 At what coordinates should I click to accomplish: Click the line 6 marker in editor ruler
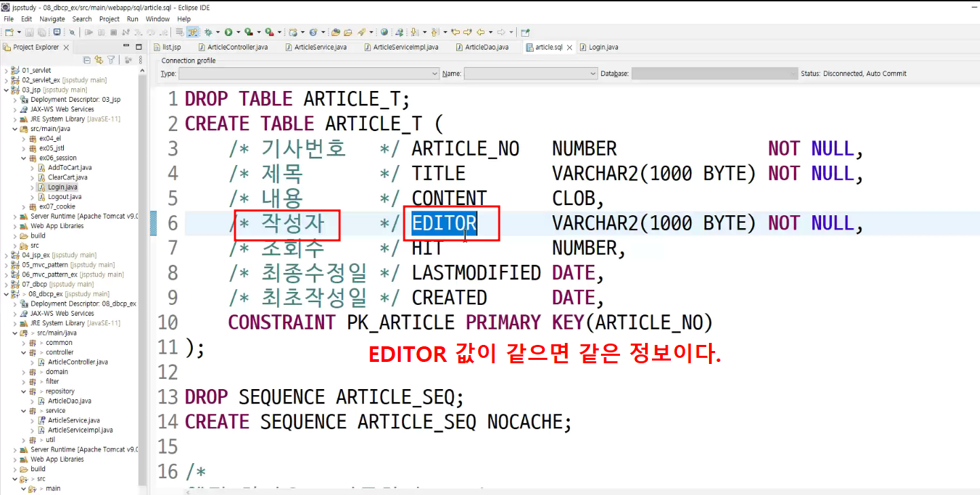point(153,223)
